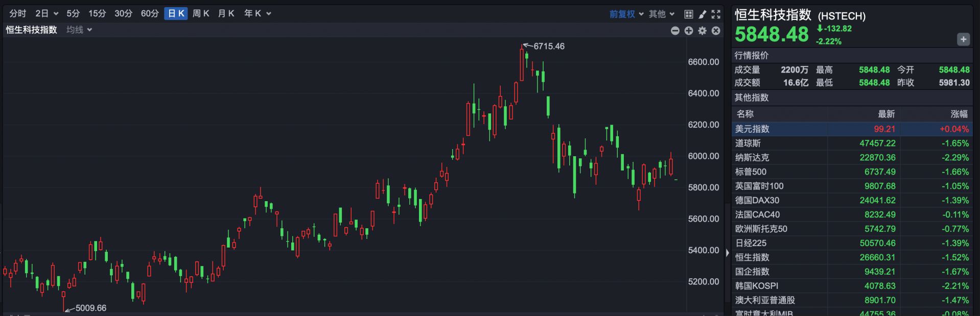The image size is (980, 316).
Task: Open the 其他 dropdown menu
Action: (661, 14)
